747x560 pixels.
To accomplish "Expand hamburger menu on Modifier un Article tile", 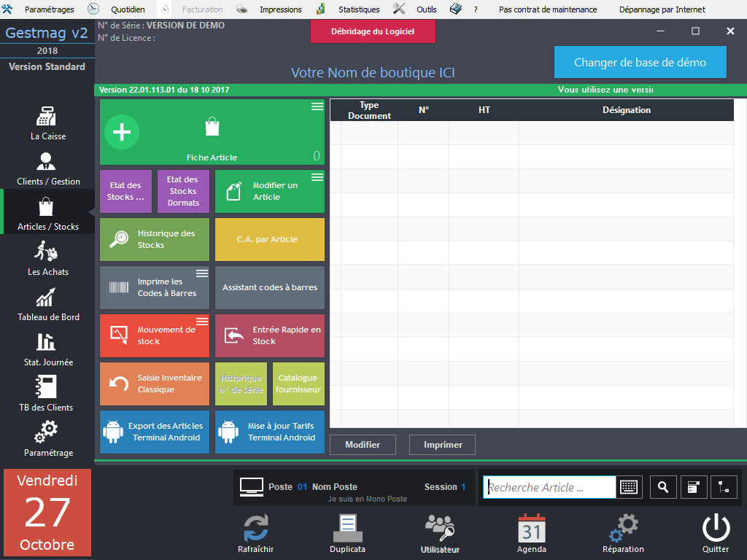I will click(317, 177).
